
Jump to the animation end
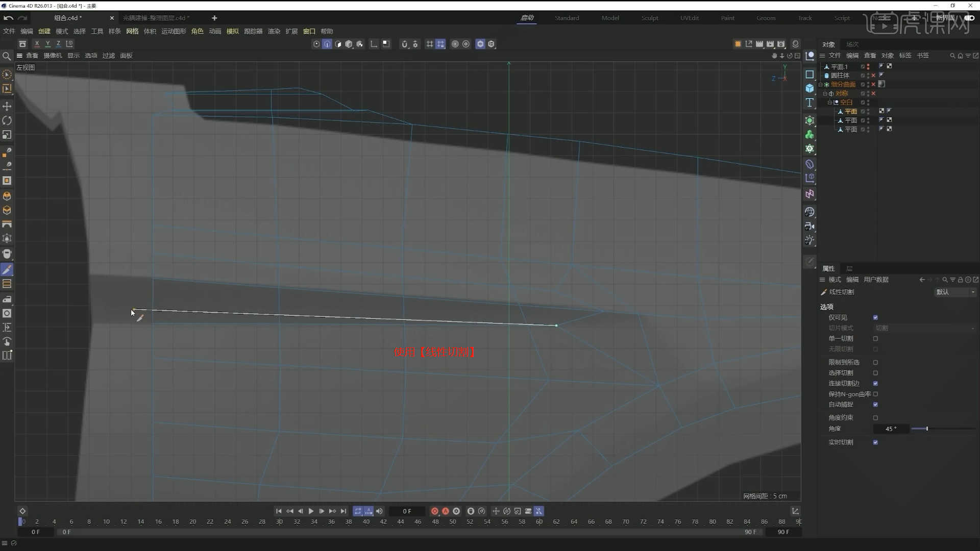pyautogui.click(x=344, y=511)
